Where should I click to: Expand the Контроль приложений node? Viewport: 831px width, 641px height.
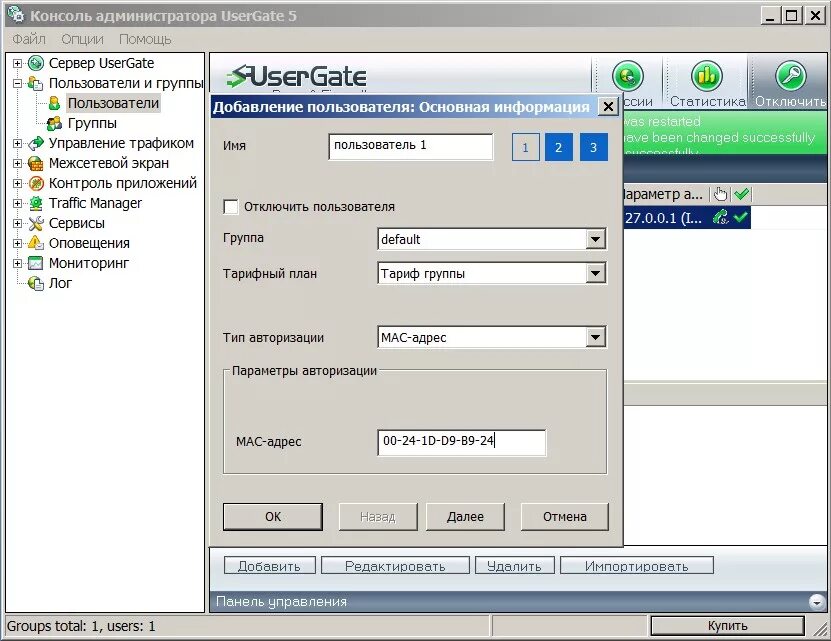17,183
